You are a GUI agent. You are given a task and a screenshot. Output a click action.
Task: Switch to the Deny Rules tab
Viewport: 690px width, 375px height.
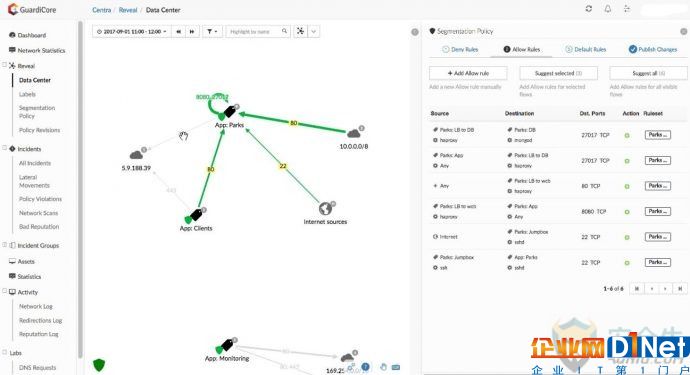(460, 49)
